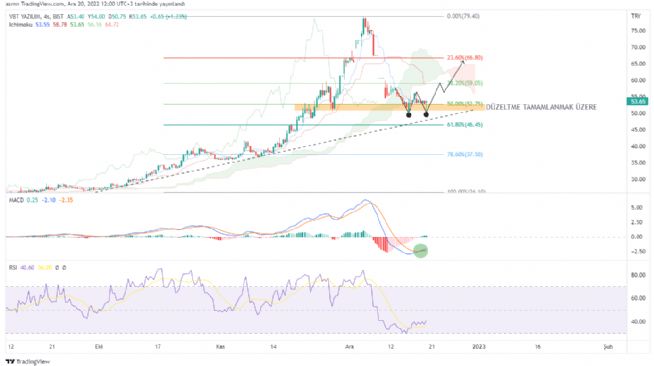The height and width of the screenshot is (366, 654).
Task: Click the DÜZELTME TAMAMLANMAK ÜZERE text note
Action: 541,107
